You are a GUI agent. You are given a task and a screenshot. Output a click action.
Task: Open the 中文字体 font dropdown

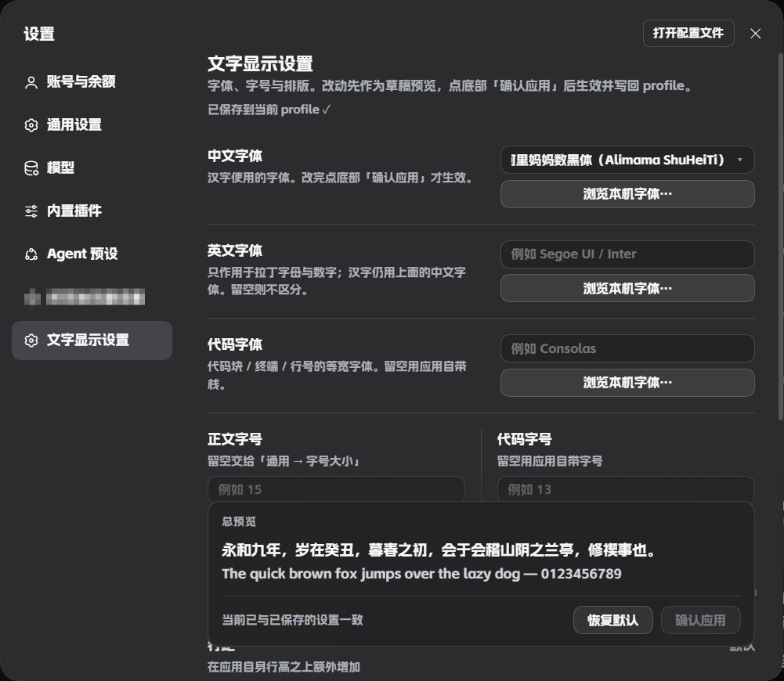[627, 160]
